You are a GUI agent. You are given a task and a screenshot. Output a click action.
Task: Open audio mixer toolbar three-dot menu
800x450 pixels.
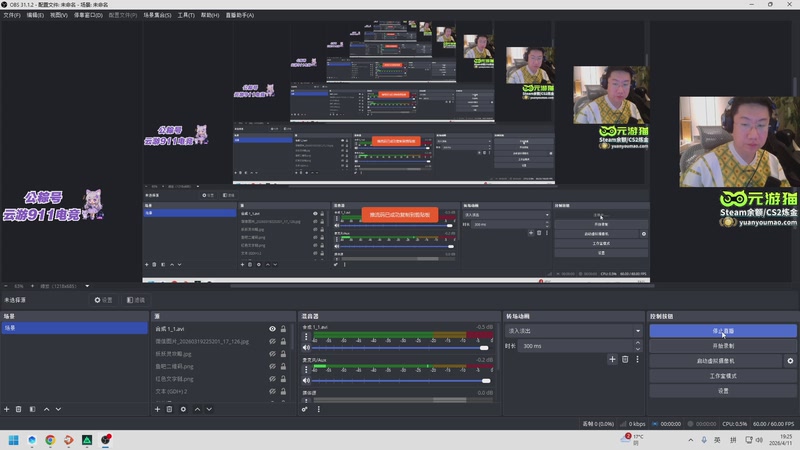(x=319, y=409)
